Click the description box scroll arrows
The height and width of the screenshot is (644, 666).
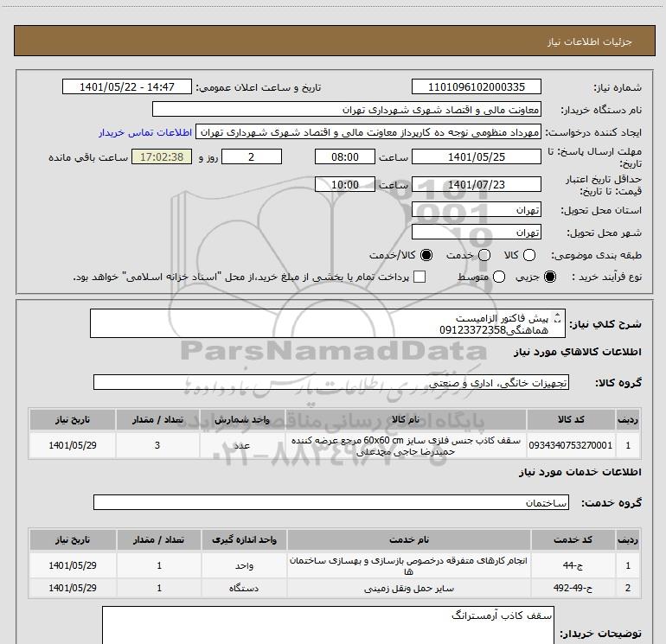pos(558,317)
